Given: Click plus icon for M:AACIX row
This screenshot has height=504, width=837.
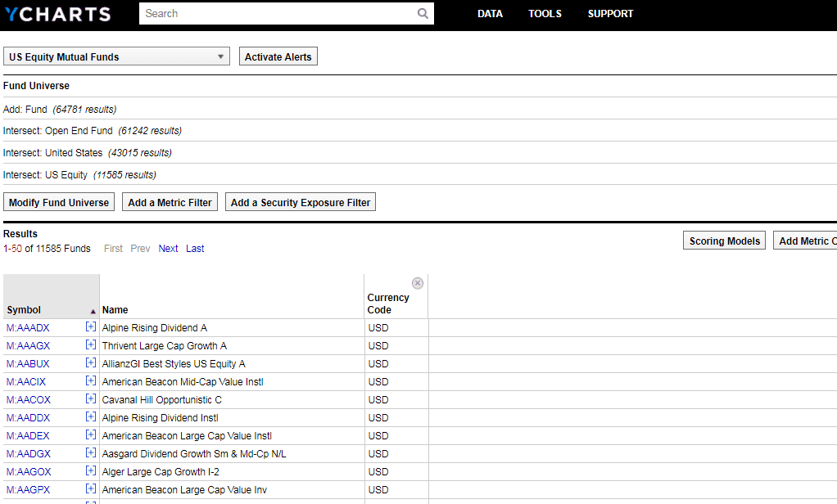Looking at the screenshot, I should click(x=91, y=380).
